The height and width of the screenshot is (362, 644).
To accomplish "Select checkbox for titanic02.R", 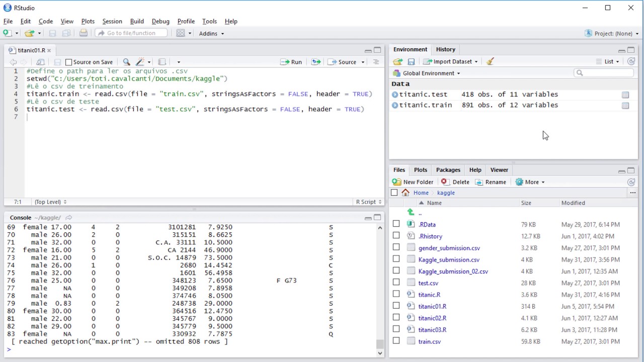I will coord(396,317).
